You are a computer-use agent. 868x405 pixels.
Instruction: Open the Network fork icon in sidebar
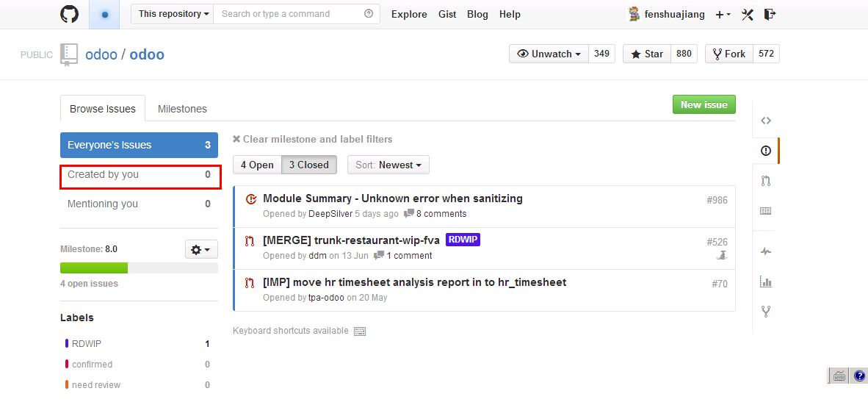click(x=766, y=312)
